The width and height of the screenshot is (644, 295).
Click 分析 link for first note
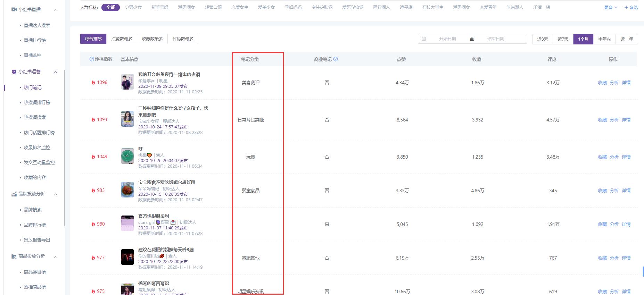point(614,83)
